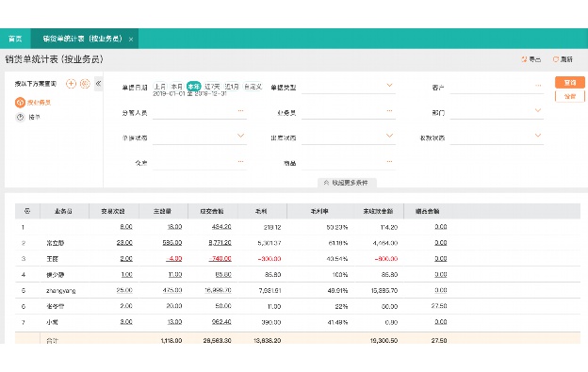Open the 仓库 picker ellipsis icon
588x372 pixels.
(x=240, y=161)
